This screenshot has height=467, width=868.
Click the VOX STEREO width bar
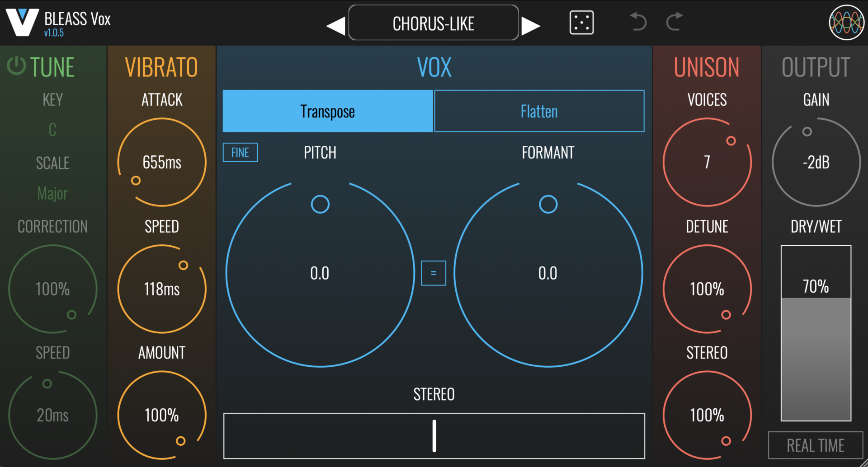[x=434, y=436]
